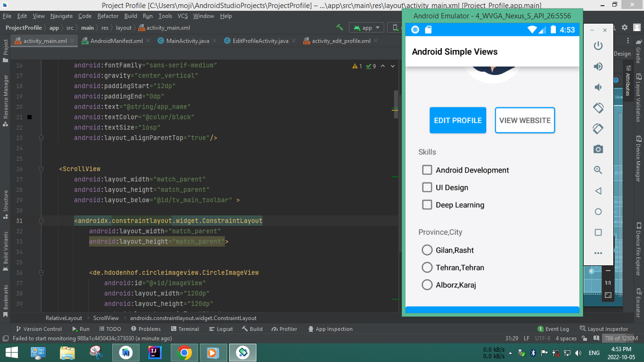Open Build Variants side panel

[6, 251]
